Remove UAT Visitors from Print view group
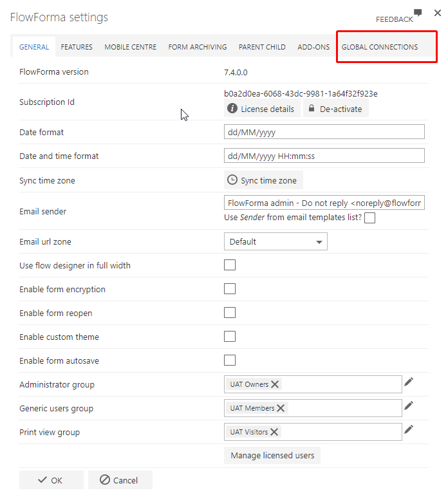The width and height of the screenshot is (448, 495). [x=274, y=432]
